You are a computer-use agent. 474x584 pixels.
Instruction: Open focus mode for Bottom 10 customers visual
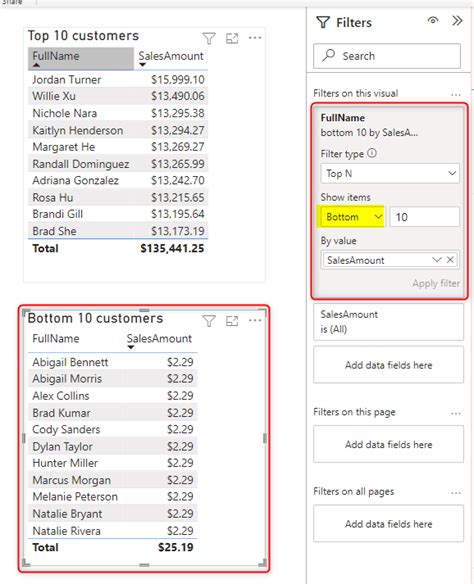coord(232,321)
